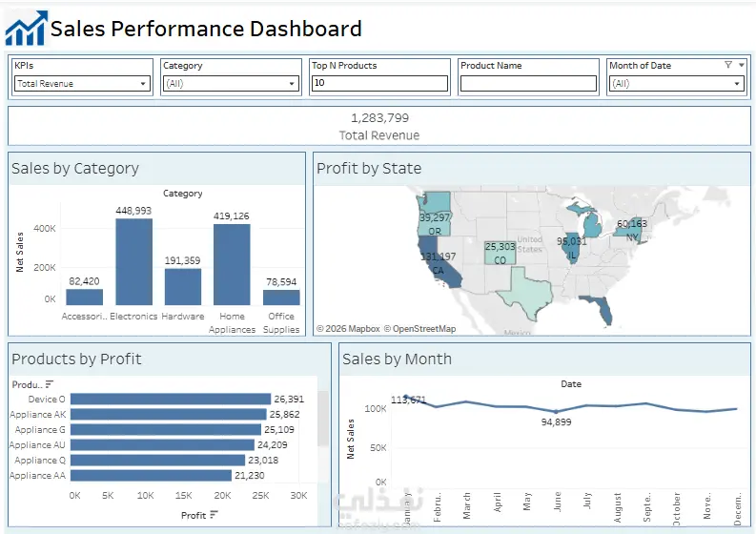Open the Mapbox attribution link
The width and height of the screenshot is (756, 534).
(x=348, y=328)
